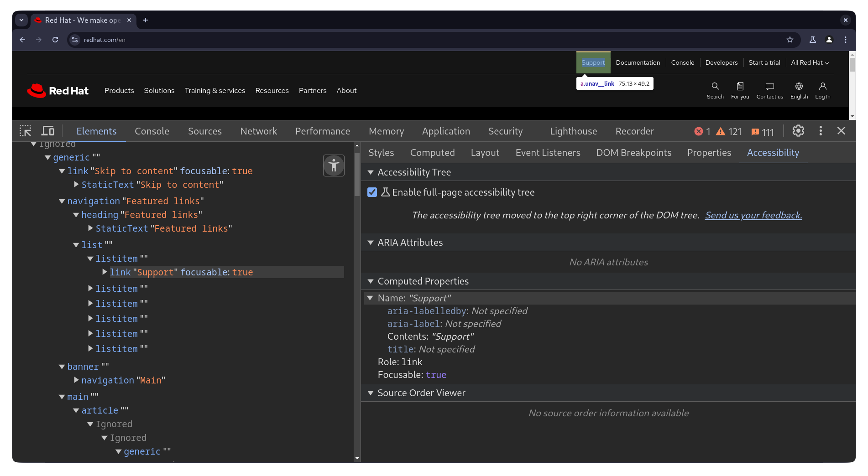The height and width of the screenshot is (476, 868).
Task: Click Start a trial in the header
Action: (764, 62)
